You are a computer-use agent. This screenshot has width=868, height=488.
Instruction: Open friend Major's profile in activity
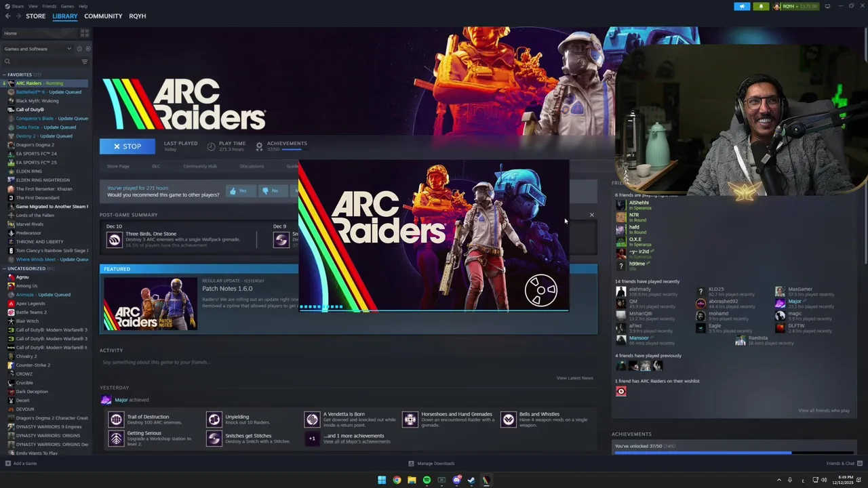(x=121, y=400)
